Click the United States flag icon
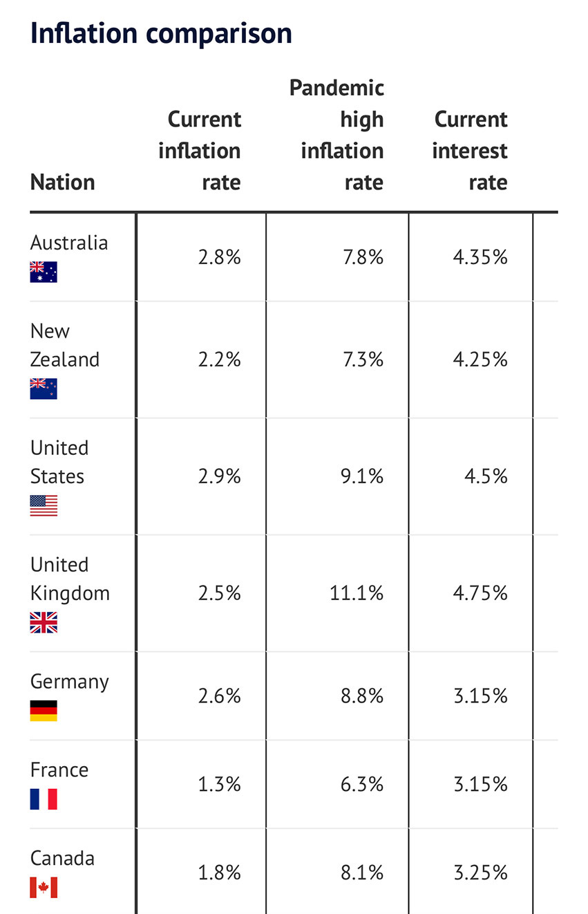 coord(44,505)
